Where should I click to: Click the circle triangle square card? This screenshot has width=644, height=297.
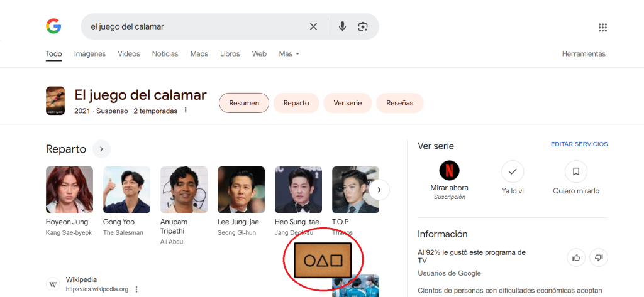(x=322, y=260)
